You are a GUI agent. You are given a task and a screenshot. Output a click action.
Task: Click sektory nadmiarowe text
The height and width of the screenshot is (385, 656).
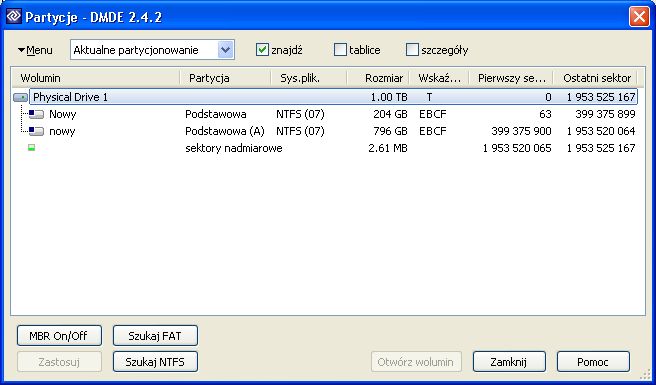click(x=234, y=148)
